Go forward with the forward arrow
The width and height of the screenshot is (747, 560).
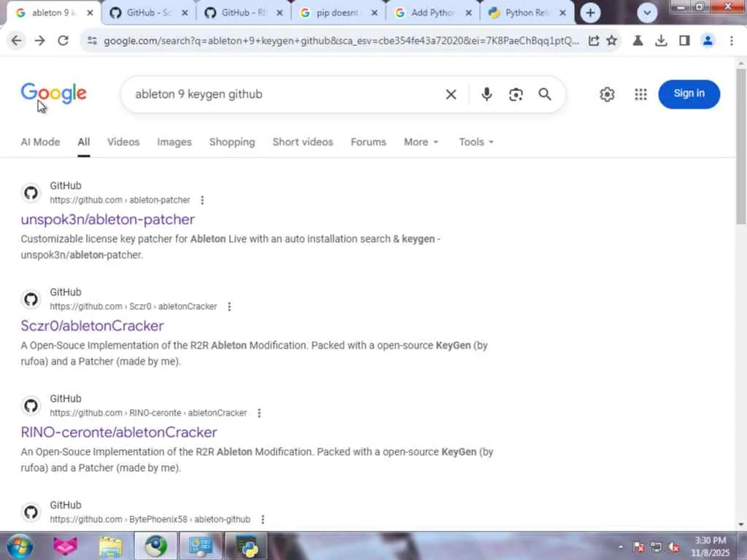coord(40,41)
